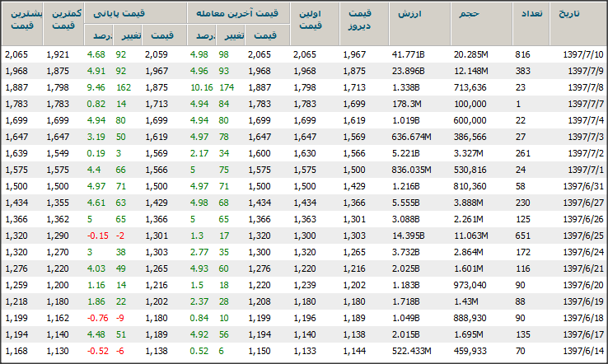Screen dimensions: 608x364
Task: Select the قیمت آخرین معامله group header
Action: [234, 13]
